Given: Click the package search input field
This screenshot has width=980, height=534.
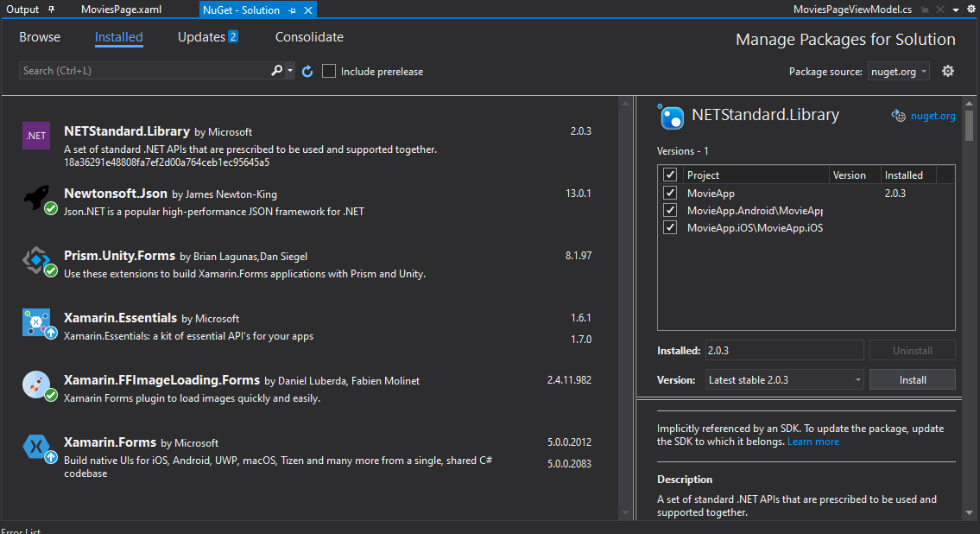Looking at the screenshot, I should (142, 71).
